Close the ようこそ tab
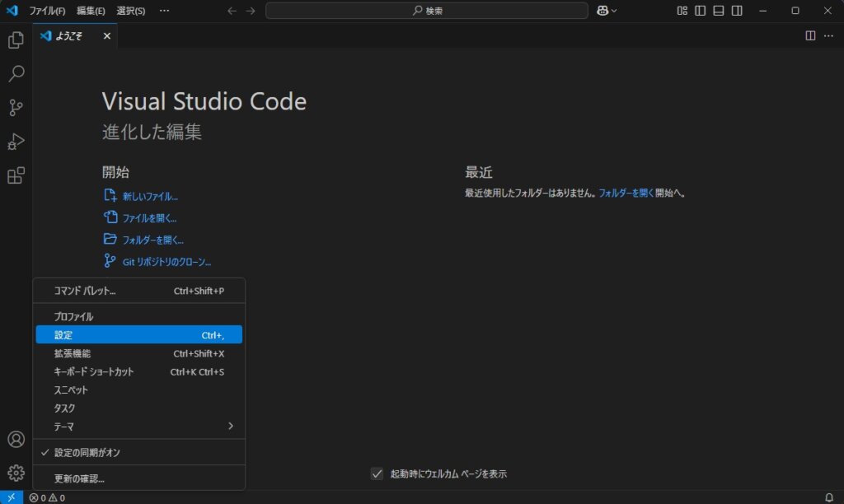Screen dimensions: 844x504 [107, 36]
